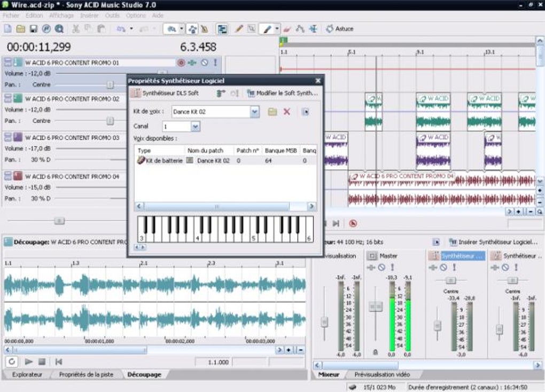Open the Kit de voix dropdown
The image size is (545, 392).
[x=255, y=112]
